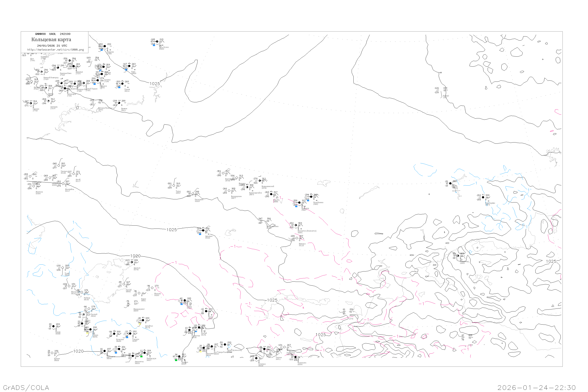This screenshot has height=392, width=588.
Task: Click the half-filled station circle at Ижевск
Action: pyautogui.click(x=119, y=103)
